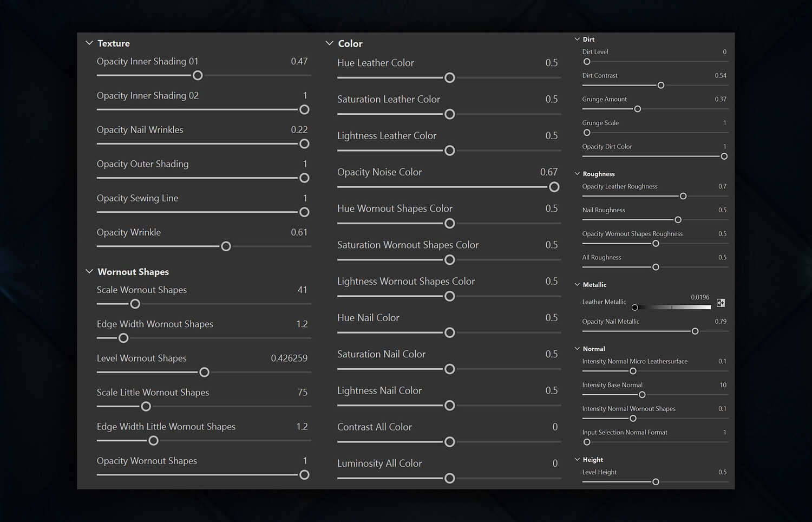Collapse the Color section chevron
This screenshot has height=522, width=812.
coord(329,43)
